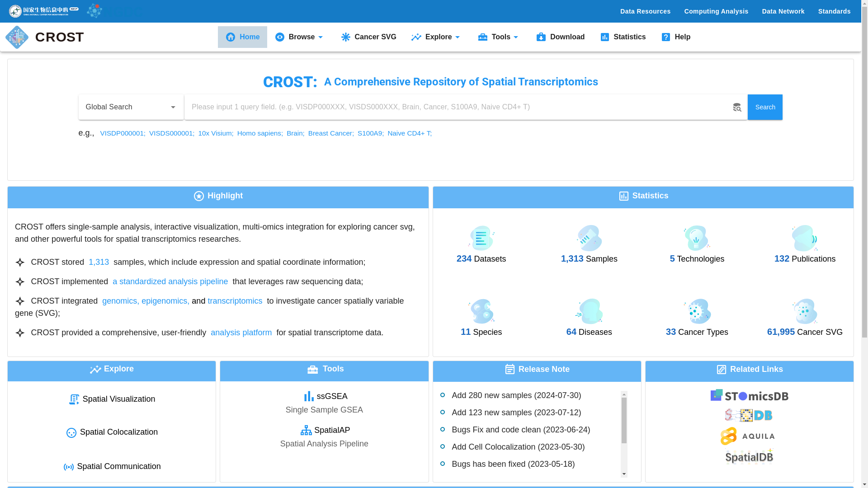Click the Spatial Communication signal icon
868x488 pixels.
[x=69, y=467]
